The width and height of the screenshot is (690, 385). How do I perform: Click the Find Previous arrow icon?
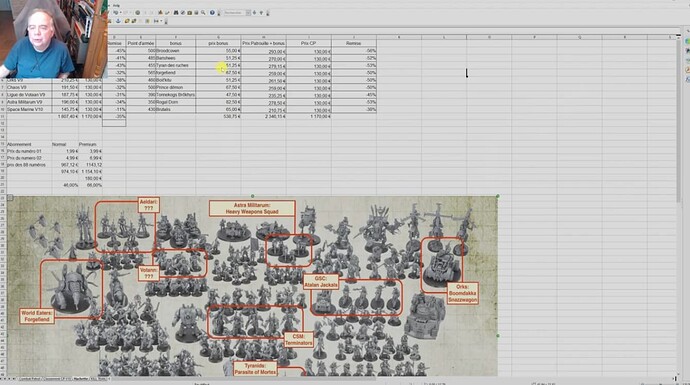[261, 13]
